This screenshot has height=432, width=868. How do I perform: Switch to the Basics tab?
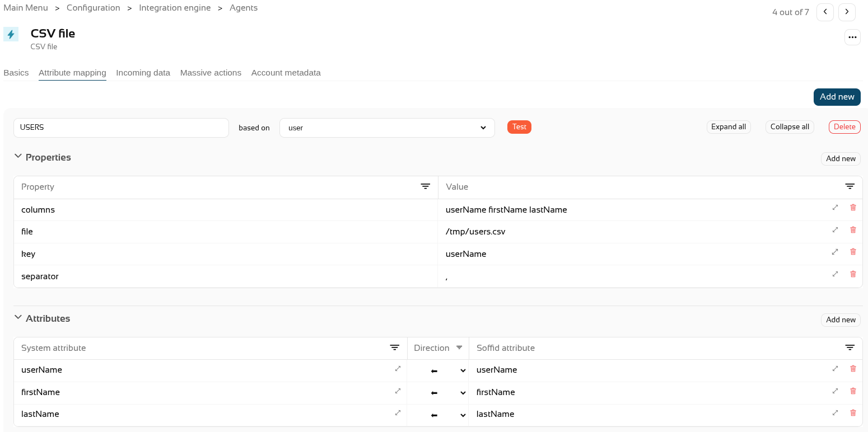pos(16,73)
